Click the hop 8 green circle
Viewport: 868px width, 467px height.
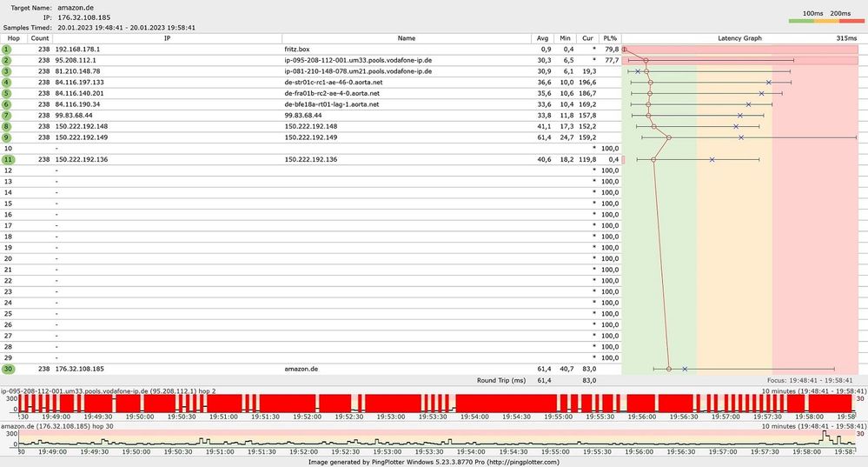pos(6,126)
